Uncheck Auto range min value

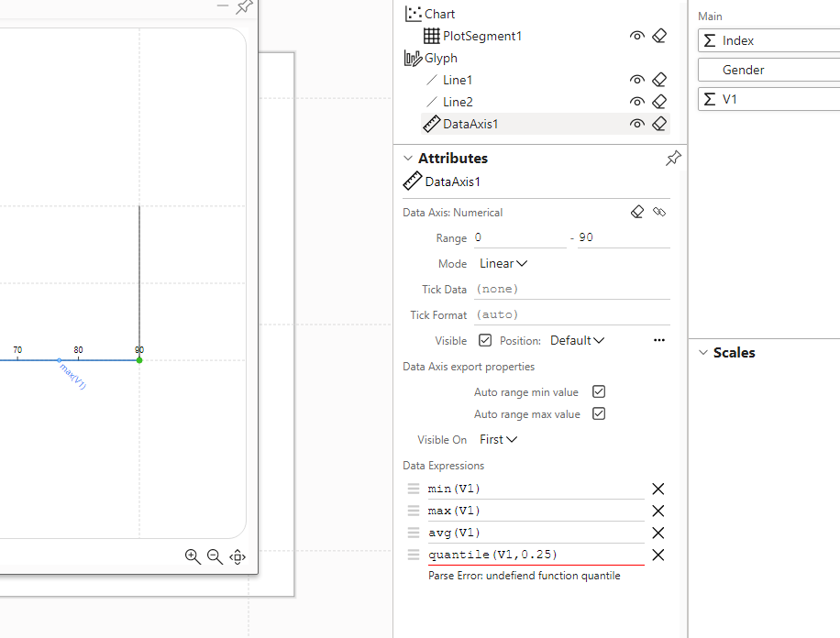pos(600,390)
